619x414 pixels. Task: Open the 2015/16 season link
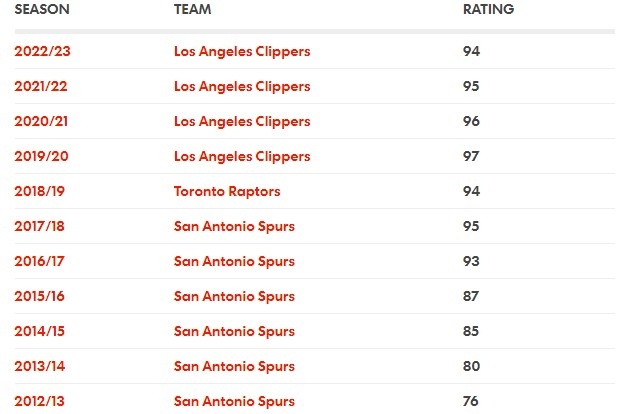tap(39, 296)
